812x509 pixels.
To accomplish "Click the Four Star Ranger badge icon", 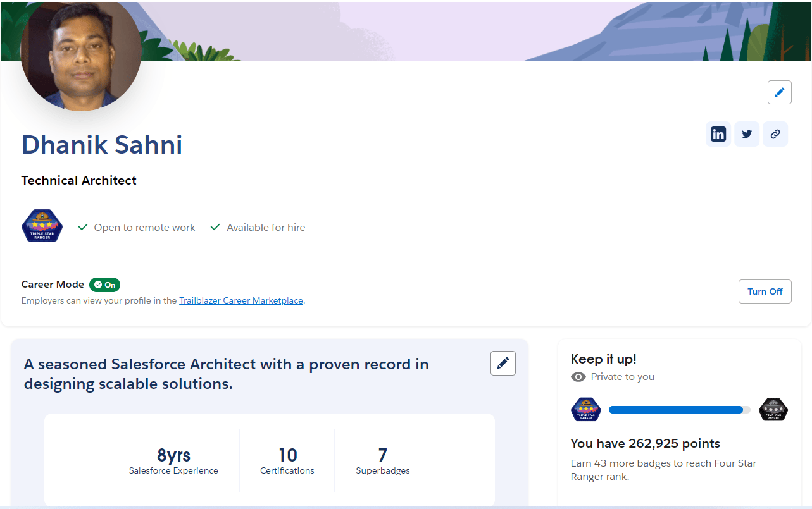I will pos(773,409).
